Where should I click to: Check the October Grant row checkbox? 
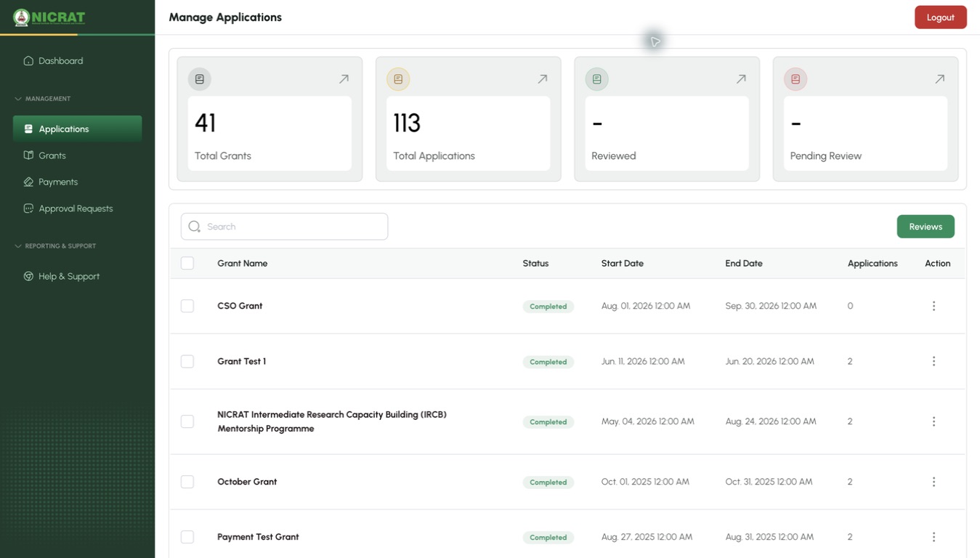pos(187,482)
